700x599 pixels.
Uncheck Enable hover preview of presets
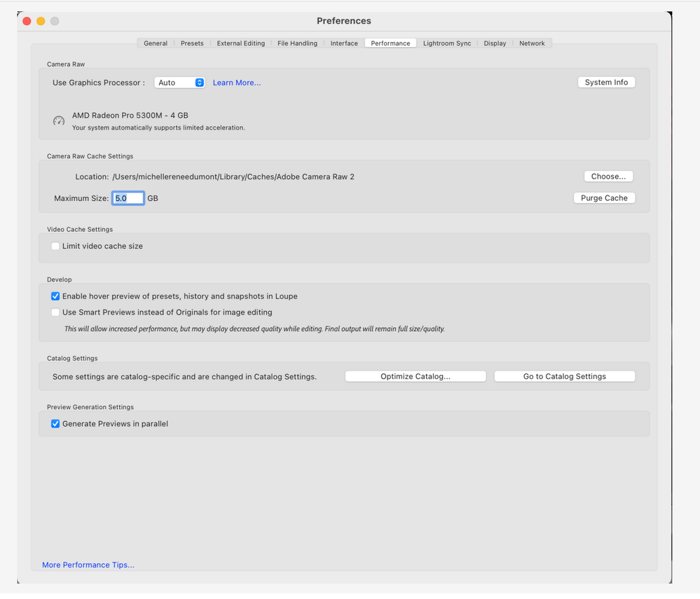pyautogui.click(x=55, y=296)
